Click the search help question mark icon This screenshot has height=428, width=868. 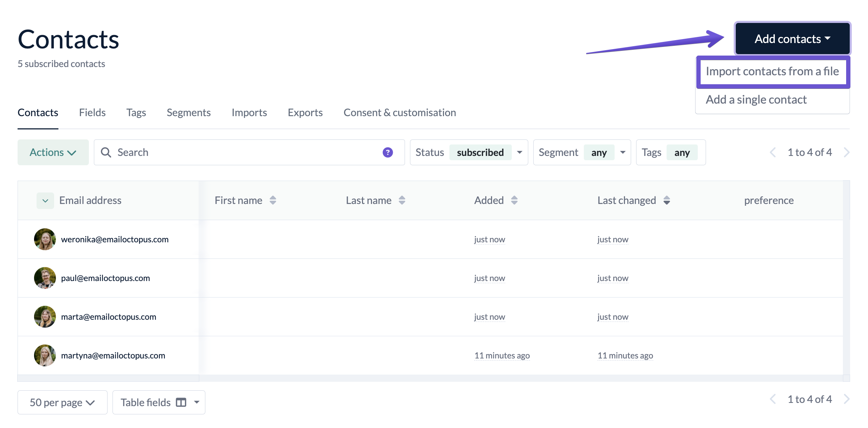387,152
